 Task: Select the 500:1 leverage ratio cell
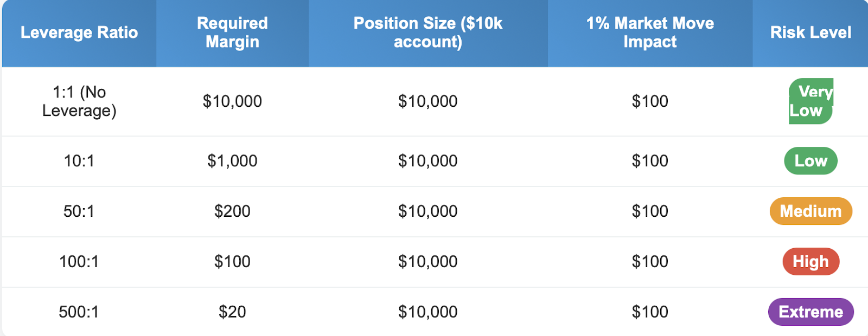(x=79, y=312)
